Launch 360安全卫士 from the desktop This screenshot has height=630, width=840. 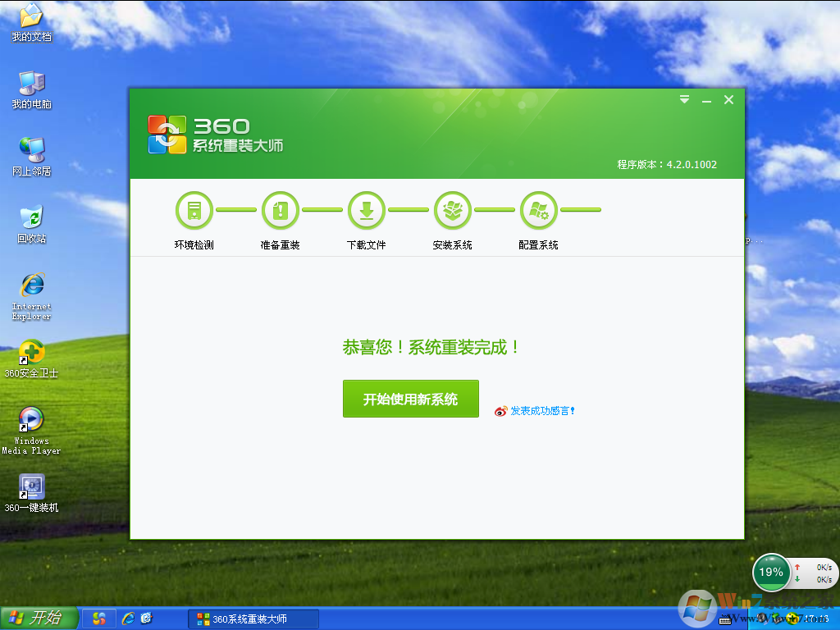coord(31,353)
